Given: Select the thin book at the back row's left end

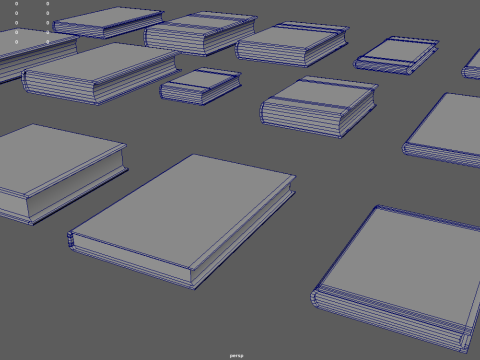Looking at the screenshot, I should [x=108, y=22].
